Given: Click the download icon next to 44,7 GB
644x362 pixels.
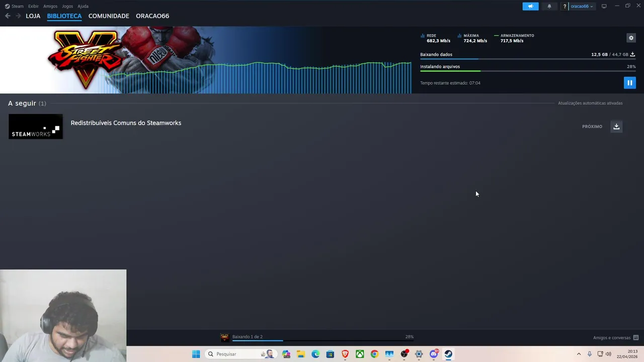Looking at the screenshot, I should coord(632,54).
